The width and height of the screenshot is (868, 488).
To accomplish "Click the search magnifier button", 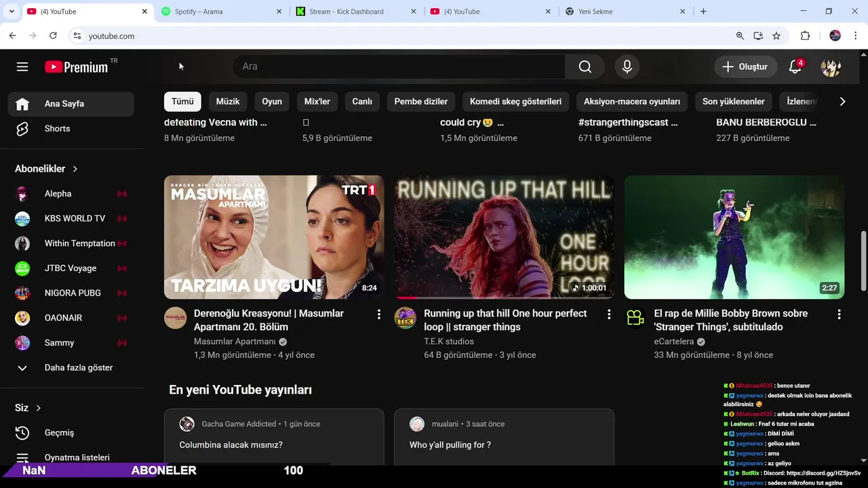I will 585,66.
